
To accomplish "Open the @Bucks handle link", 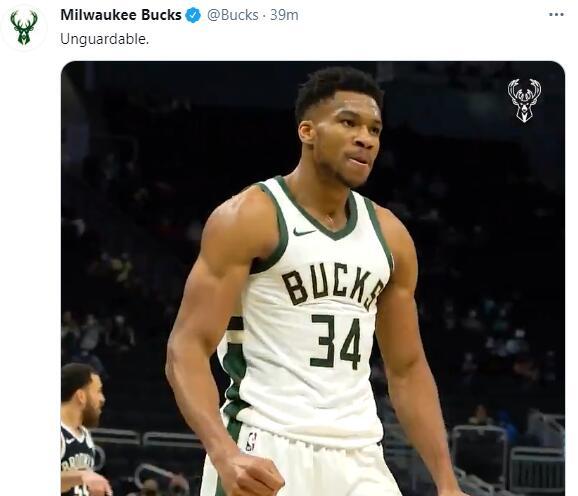I will (x=233, y=15).
